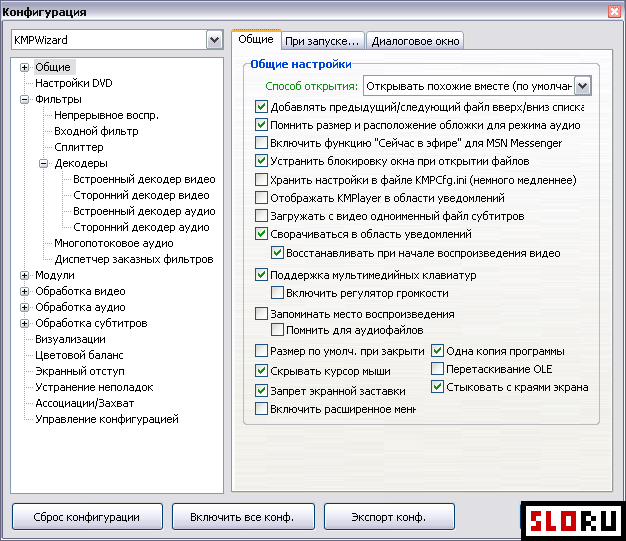The width and height of the screenshot is (626, 541).
Task: Click Включить все конф. button
Action: tap(243, 517)
